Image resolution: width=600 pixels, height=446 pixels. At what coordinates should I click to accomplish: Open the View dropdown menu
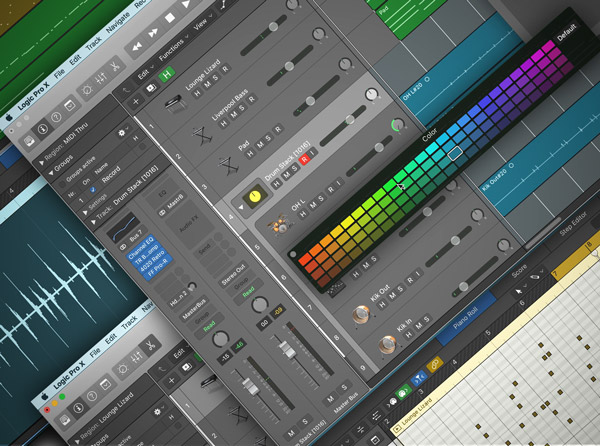point(202,23)
